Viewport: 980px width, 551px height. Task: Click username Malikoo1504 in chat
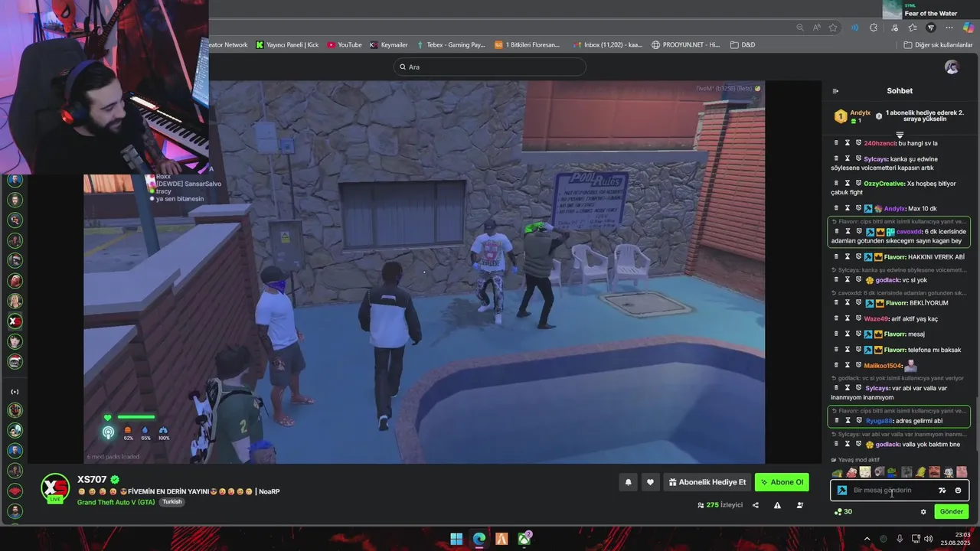(x=883, y=366)
